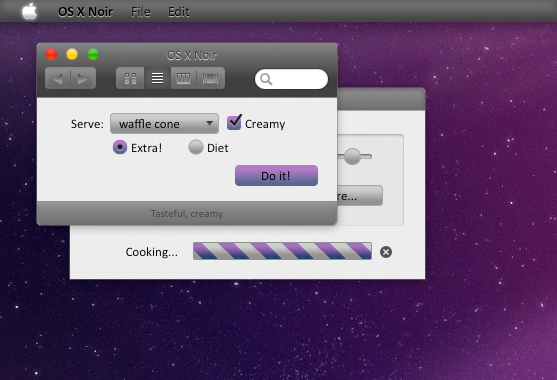This screenshot has width=557, height=380.
Task: Click the slider knob in the back window
Action: [x=352, y=156]
